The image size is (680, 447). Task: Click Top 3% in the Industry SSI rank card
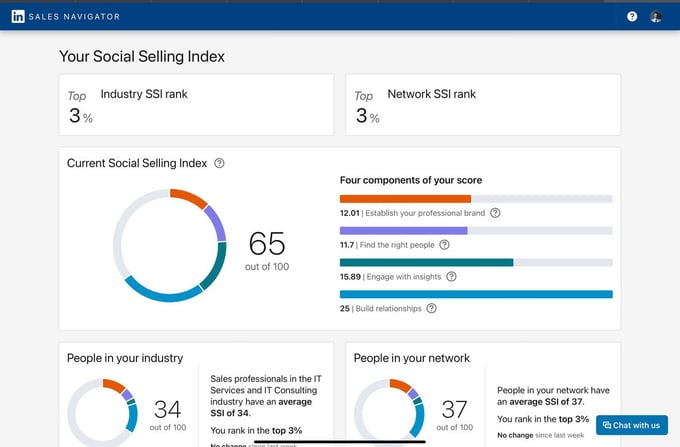pyautogui.click(x=80, y=108)
